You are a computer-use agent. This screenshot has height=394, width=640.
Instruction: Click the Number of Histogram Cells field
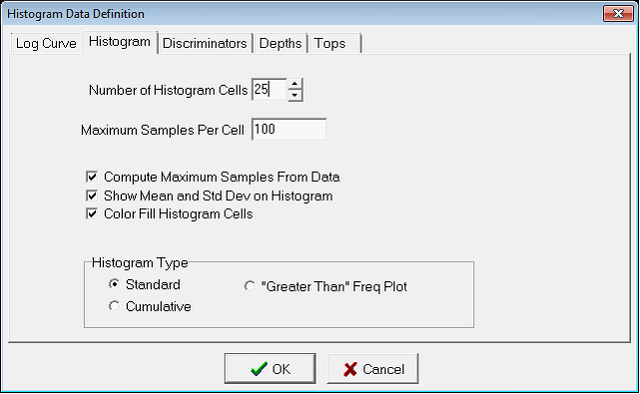pyautogui.click(x=269, y=89)
